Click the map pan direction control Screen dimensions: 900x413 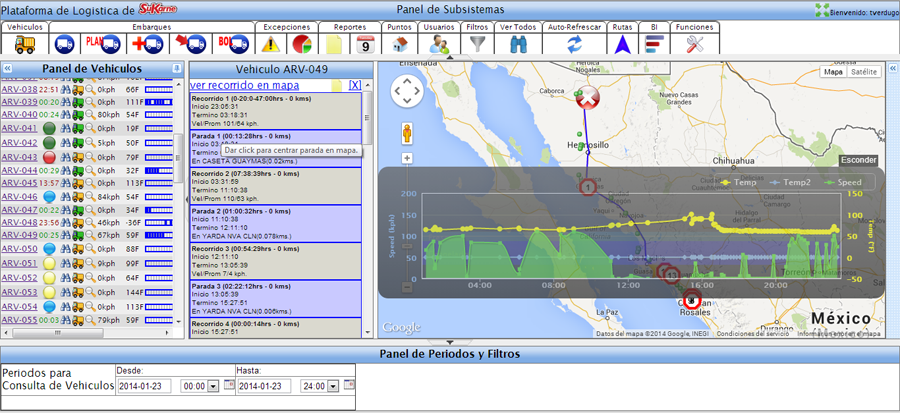(x=407, y=91)
